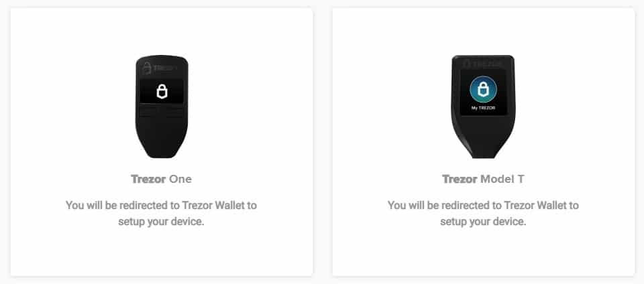Click the teal circular padlock icon on Model T

483,89
